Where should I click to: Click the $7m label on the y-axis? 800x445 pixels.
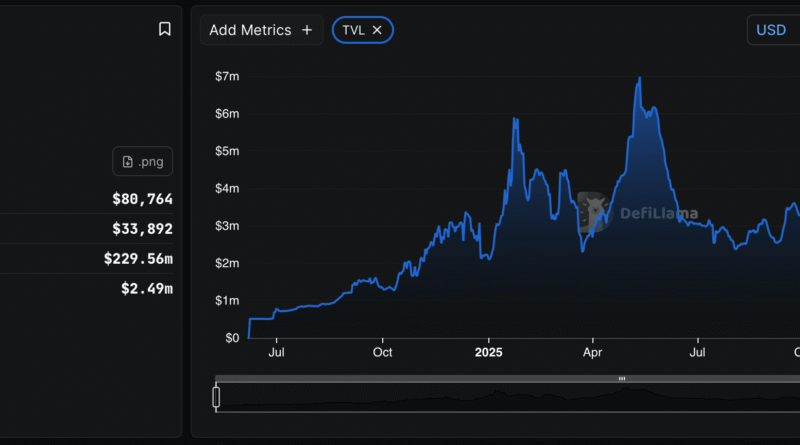[x=227, y=76]
